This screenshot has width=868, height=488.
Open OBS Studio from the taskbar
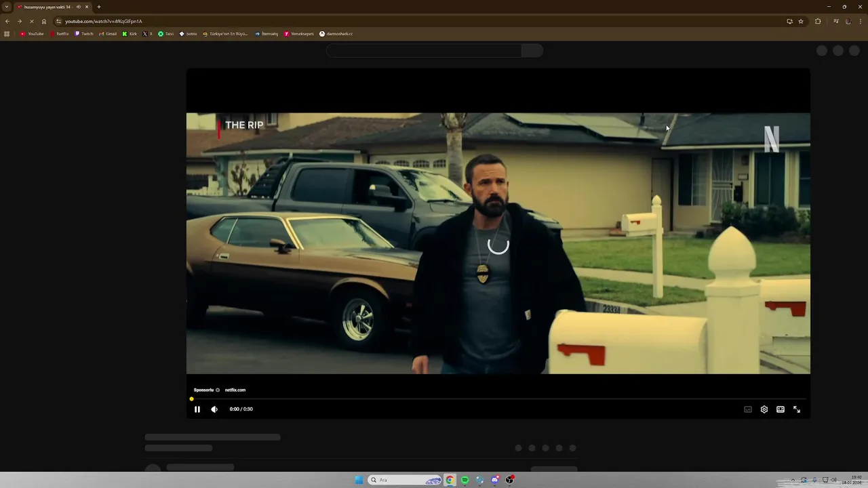(x=510, y=480)
